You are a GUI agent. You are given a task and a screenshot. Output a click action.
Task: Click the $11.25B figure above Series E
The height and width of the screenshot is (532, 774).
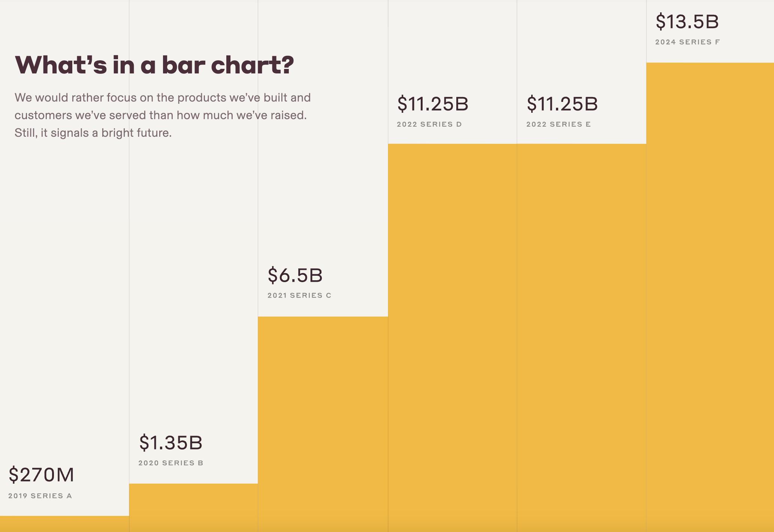pyautogui.click(x=562, y=104)
